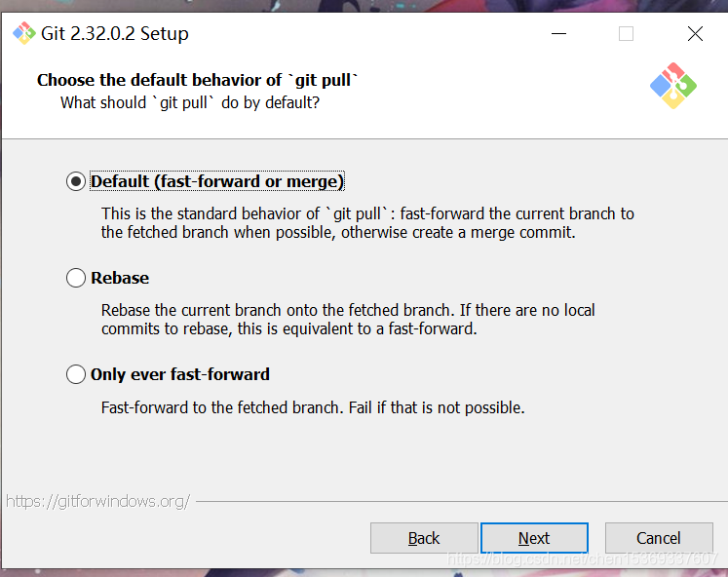This screenshot has height=577, width=728.
Task: Click the 'What should git pull do' subtitle
Action: point(190,102)
